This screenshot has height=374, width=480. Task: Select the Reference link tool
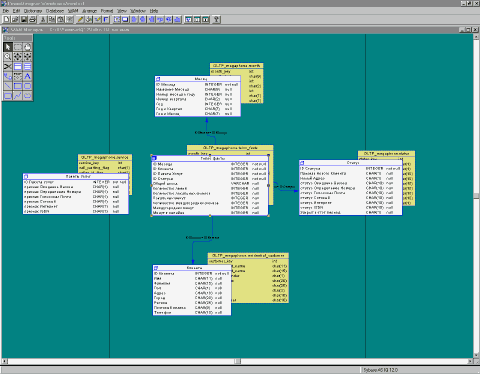pyautogui.click(x=8, y=76)
